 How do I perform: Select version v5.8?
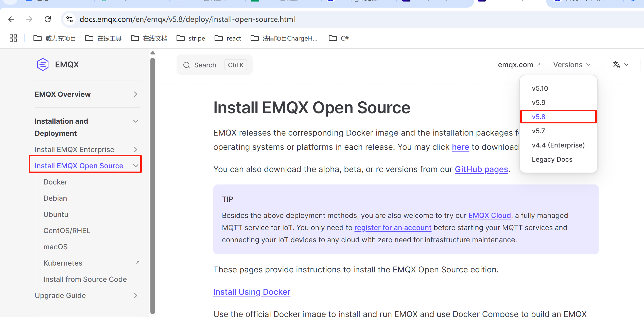point(538,117)
